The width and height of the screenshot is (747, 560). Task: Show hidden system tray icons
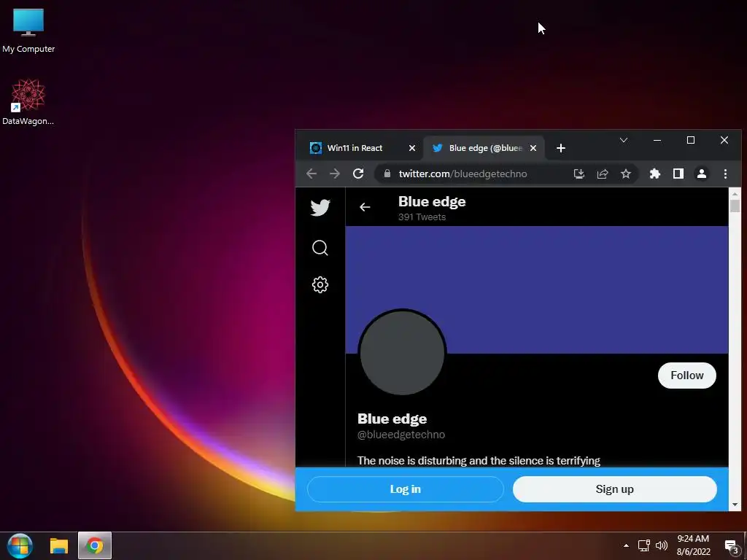(x=627, y=545)
